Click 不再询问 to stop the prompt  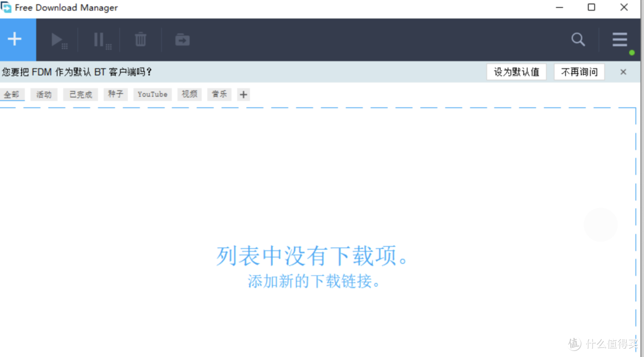click(579, 71)
